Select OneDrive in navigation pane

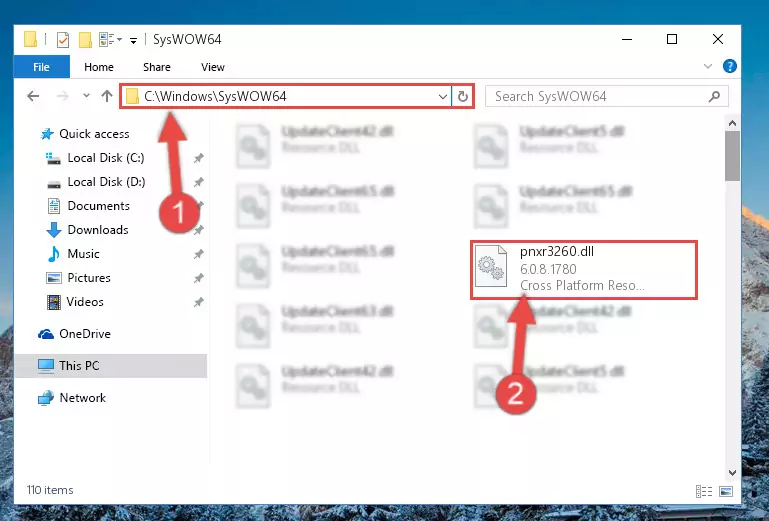85,334
